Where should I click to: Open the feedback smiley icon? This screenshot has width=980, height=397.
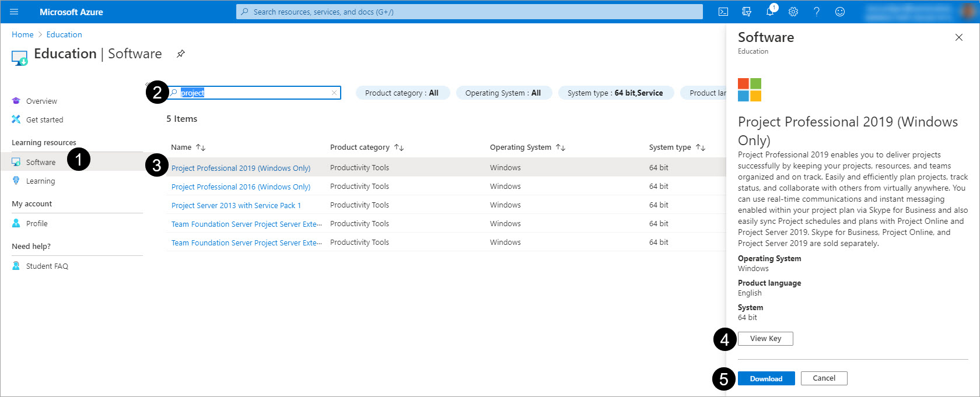point(840,12)
